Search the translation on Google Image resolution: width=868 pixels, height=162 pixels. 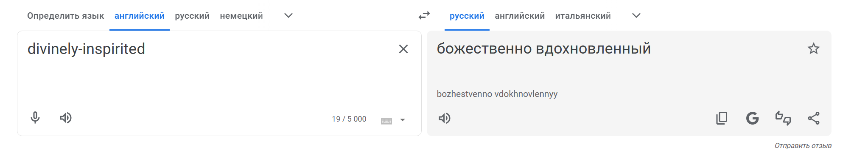point(753,118)
